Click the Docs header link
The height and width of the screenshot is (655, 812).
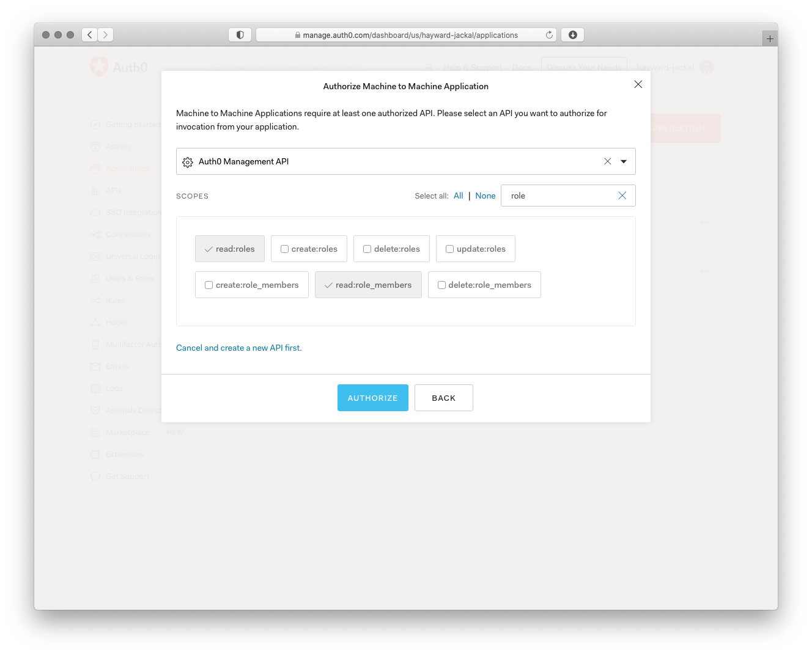click(522, 67)
